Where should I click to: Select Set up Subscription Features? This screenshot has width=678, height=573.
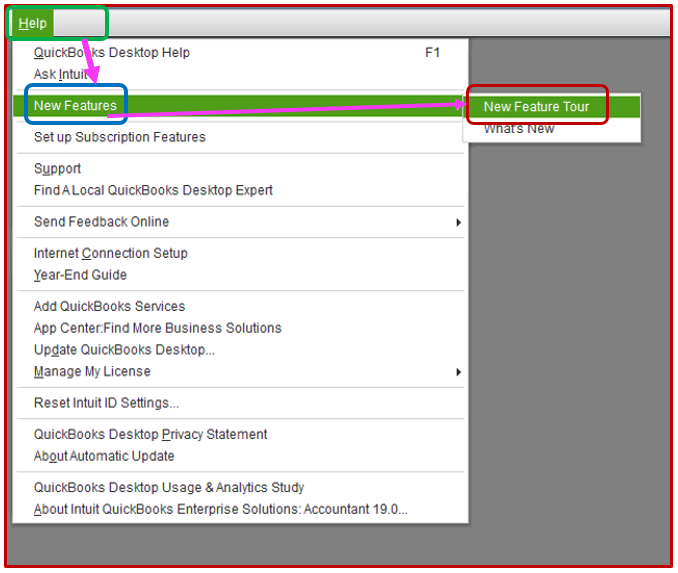240,137
